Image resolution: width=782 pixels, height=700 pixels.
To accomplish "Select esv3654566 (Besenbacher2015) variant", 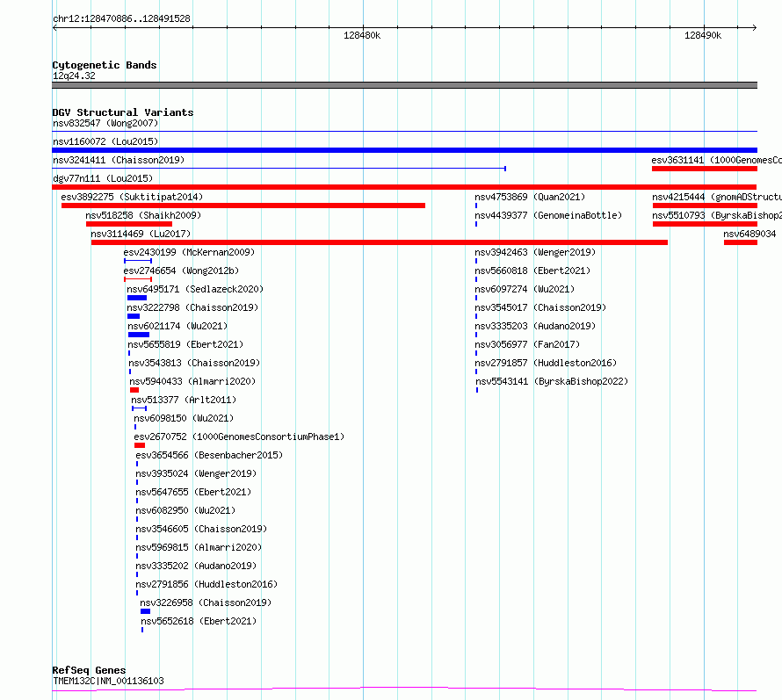I will 209,455.
